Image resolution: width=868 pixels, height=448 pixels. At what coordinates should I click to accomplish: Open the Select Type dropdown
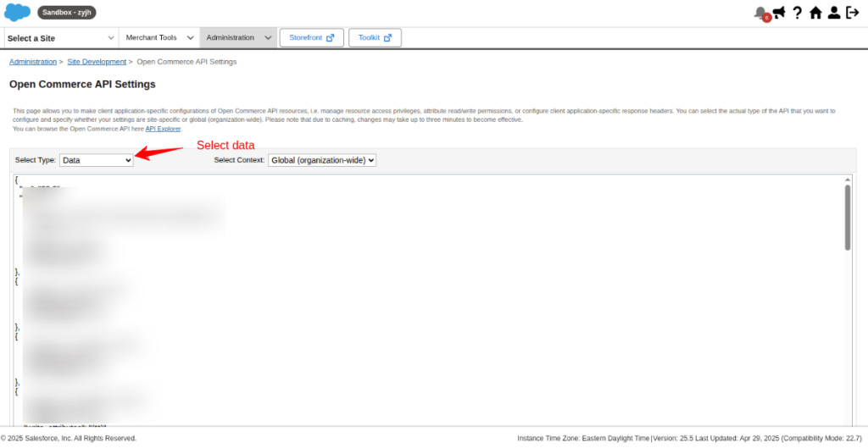click(97, 160)
